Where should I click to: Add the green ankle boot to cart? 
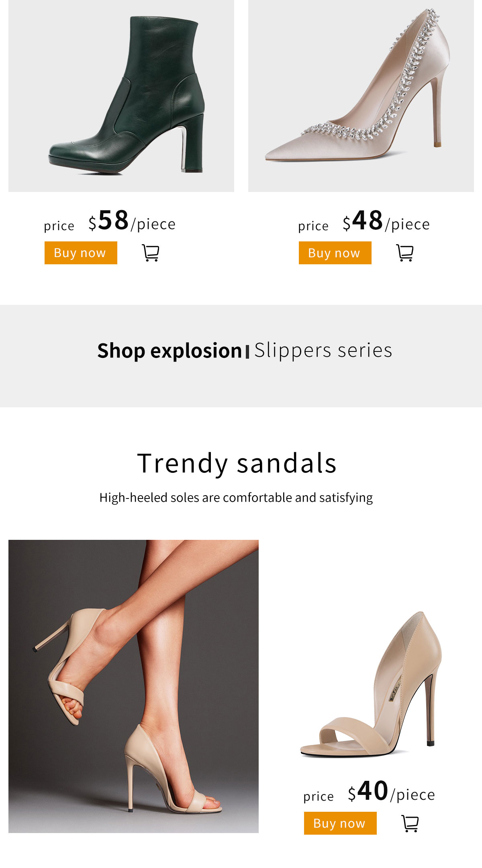(x=151, y=253)
